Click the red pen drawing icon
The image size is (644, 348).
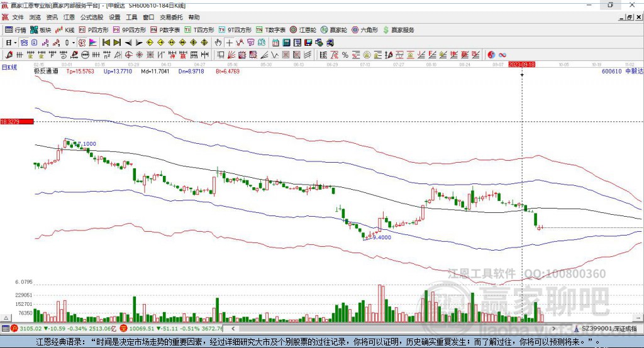click(x=9, y=55)
